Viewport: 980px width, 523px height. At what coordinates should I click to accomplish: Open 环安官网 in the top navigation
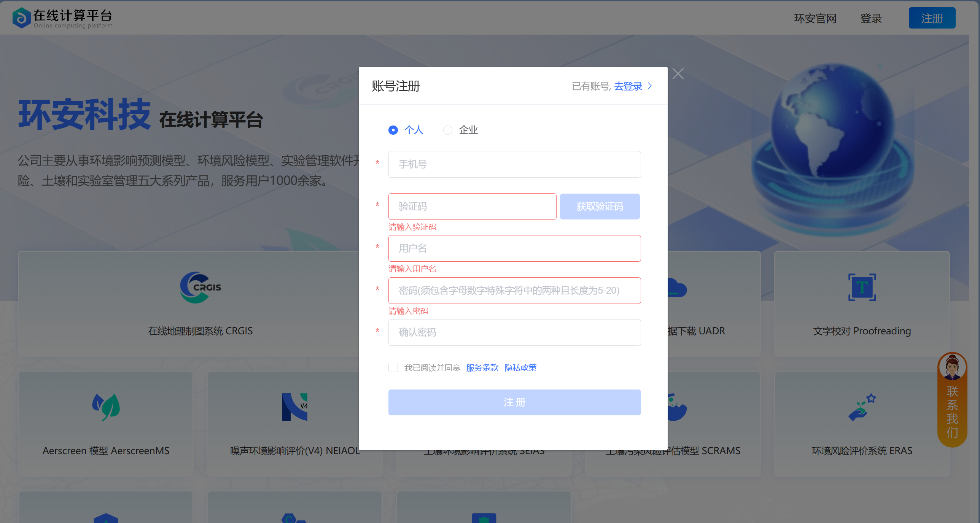pos(815,18)
